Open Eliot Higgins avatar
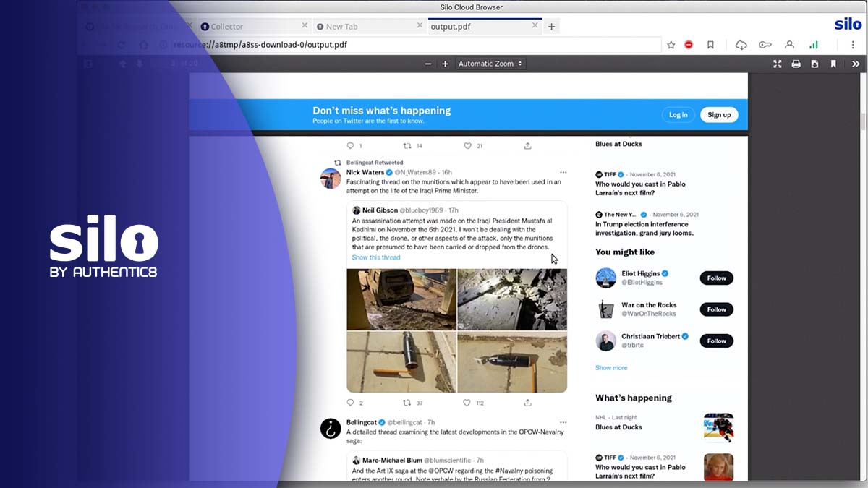This screenshot has height=488, width=868. (605, 278)
